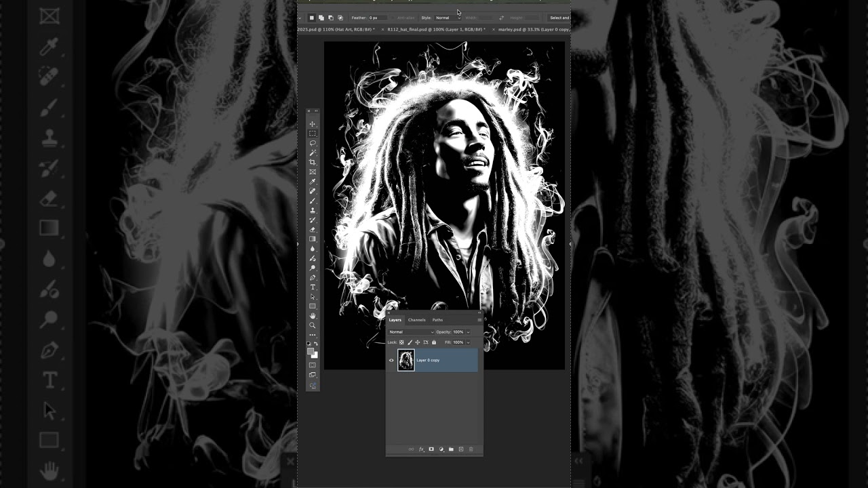Select the Path Selection tool
The height and width of the screenshot is (488, 868).
coord(313,296)
